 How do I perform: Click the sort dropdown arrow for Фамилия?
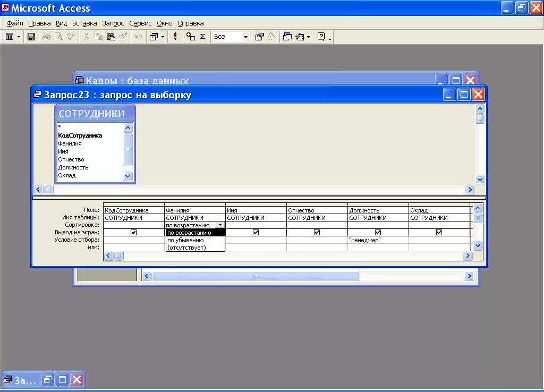tap(220, 225)
